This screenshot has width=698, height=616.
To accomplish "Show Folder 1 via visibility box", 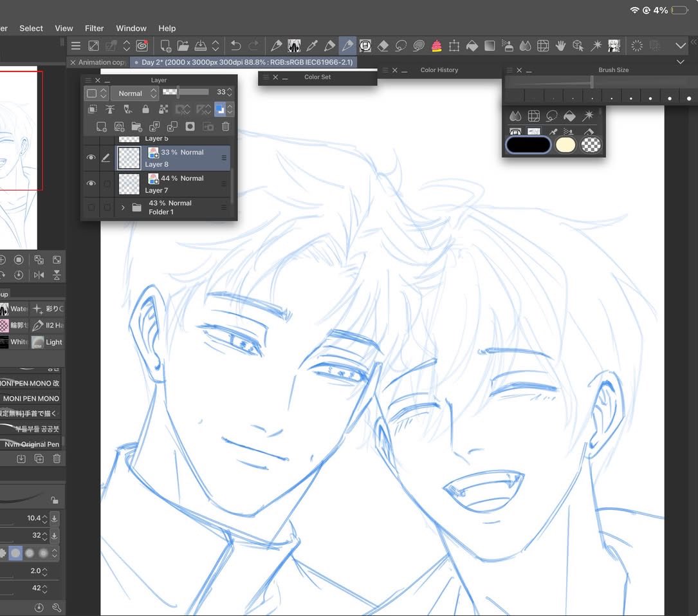I will coord(91,207).
